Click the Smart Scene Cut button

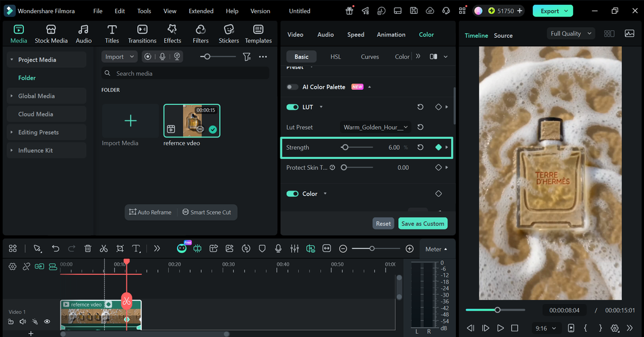tap(206, 213)
